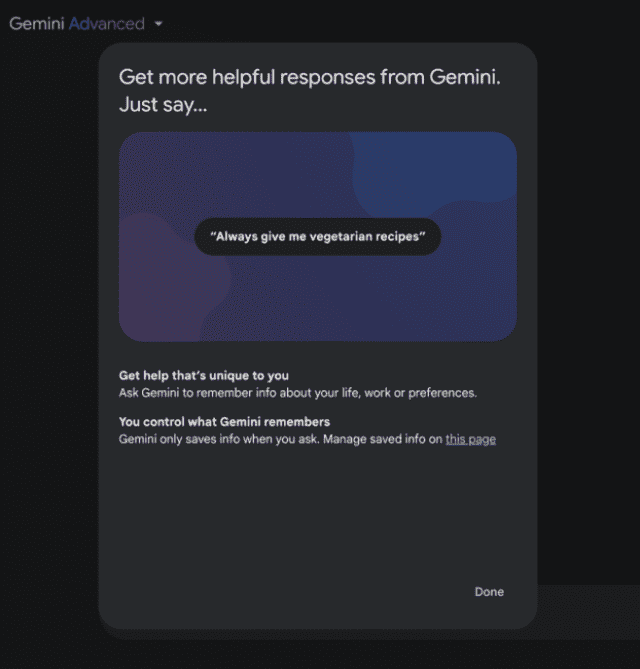Click 'Ask Gemini to remember info' description text
Viewport: 640px width, 669px height.
(298, 393)
